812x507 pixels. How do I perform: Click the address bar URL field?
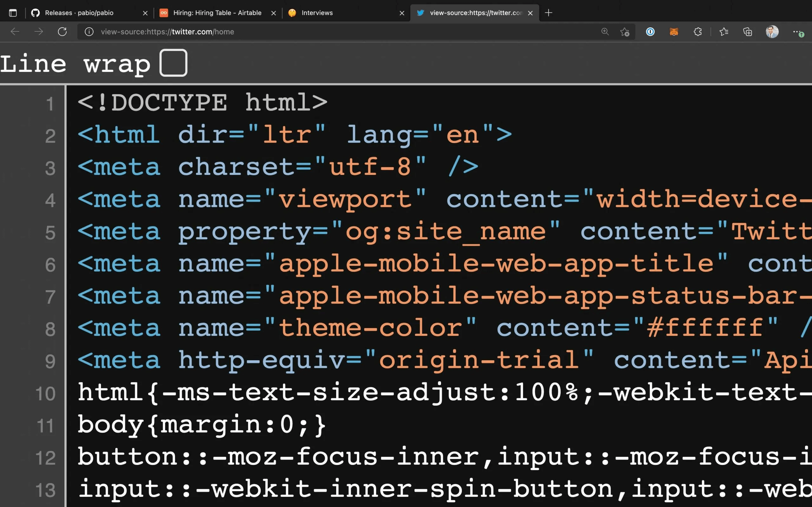coord(336,32)
